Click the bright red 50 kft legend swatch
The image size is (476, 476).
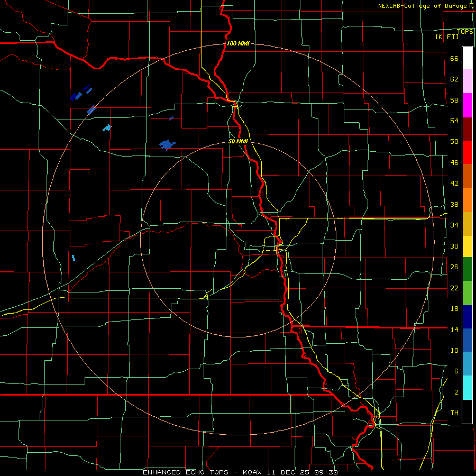[x=467, y=152]
